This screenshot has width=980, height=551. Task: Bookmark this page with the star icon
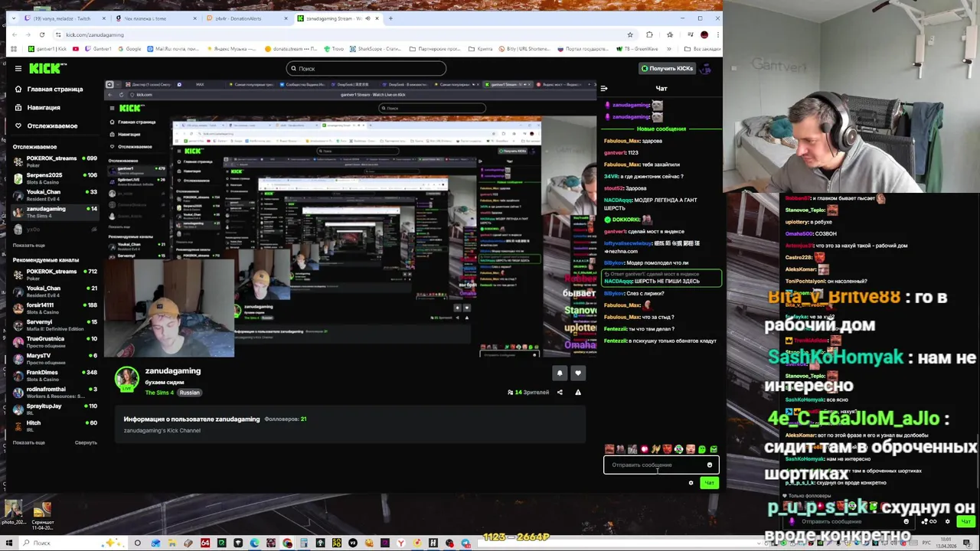pos(630,34)
